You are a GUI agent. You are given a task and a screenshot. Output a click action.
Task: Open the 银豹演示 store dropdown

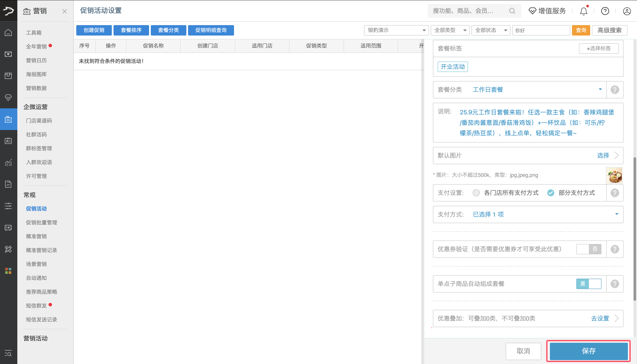pyautogui.click(x=396, y=30)
